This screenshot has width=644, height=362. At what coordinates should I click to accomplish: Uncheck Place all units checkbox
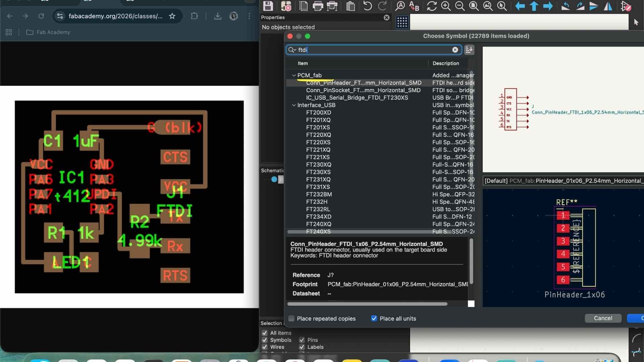tap(374, 318)
